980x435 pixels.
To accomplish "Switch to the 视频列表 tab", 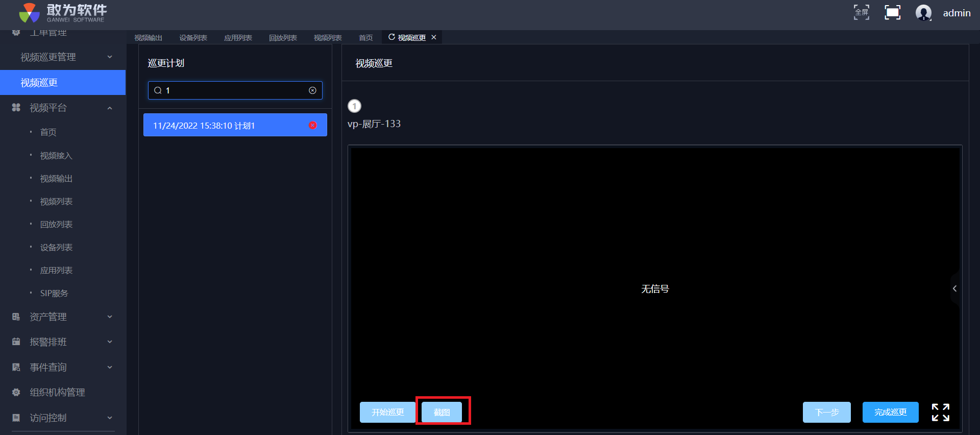I will [328, 38].
